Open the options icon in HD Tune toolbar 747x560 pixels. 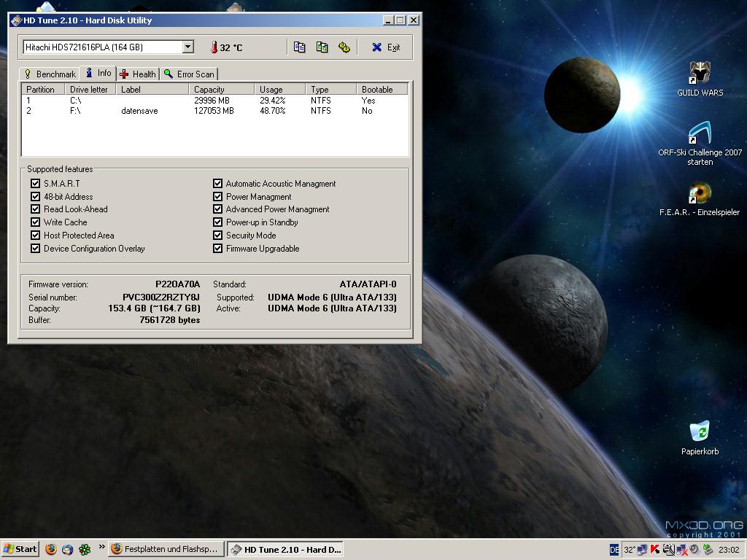(x=344, y=47)
